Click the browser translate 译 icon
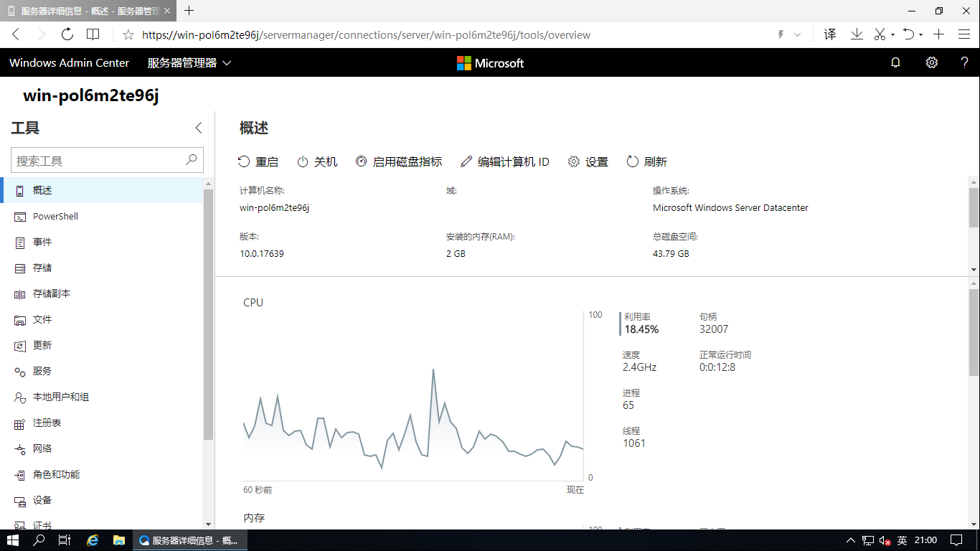The height and width of the screenshot is (551, 980). tap(830, 34)
